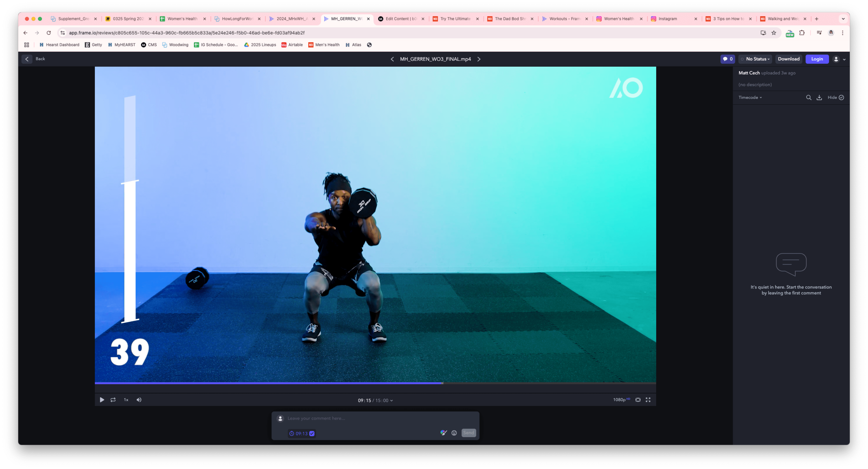Expand the Timecode sort dropdown
868x469 pixels.
750,98
